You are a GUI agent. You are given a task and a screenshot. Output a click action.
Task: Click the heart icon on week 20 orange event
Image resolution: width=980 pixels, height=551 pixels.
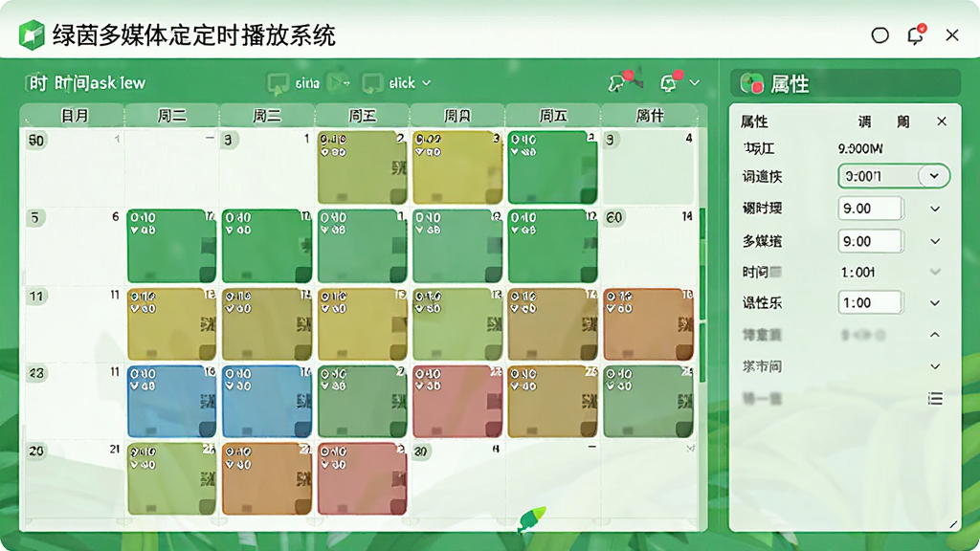point(230,465)
